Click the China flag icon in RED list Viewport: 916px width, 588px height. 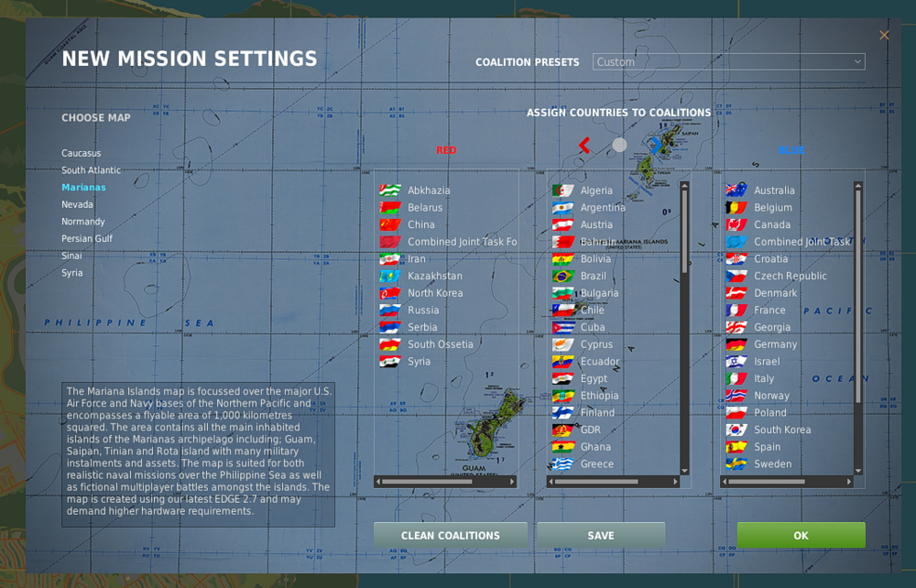[389, 224]
